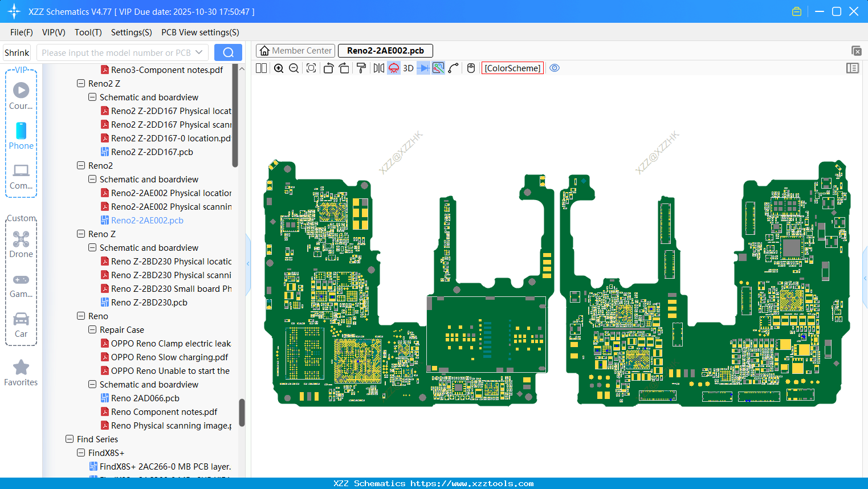Screen dimensions: 868x489
Task: Click the fit-to-screen view icon
Action: click(311, 68)
